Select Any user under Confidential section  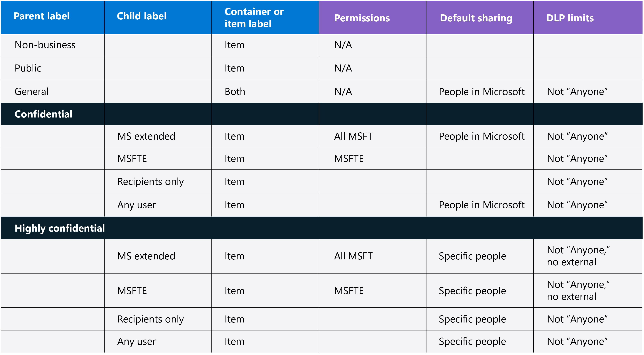click(136, 205)
